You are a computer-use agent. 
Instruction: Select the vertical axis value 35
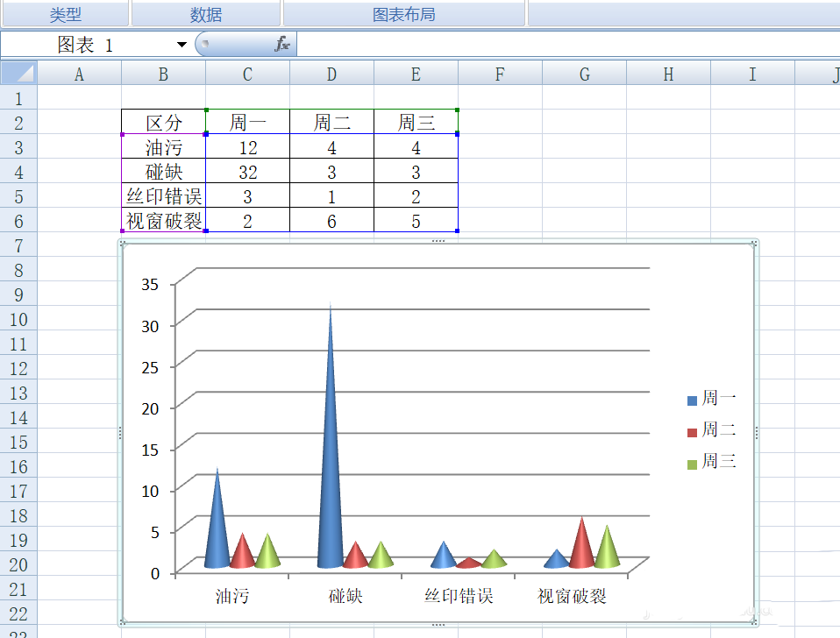[x=149, y=285]
